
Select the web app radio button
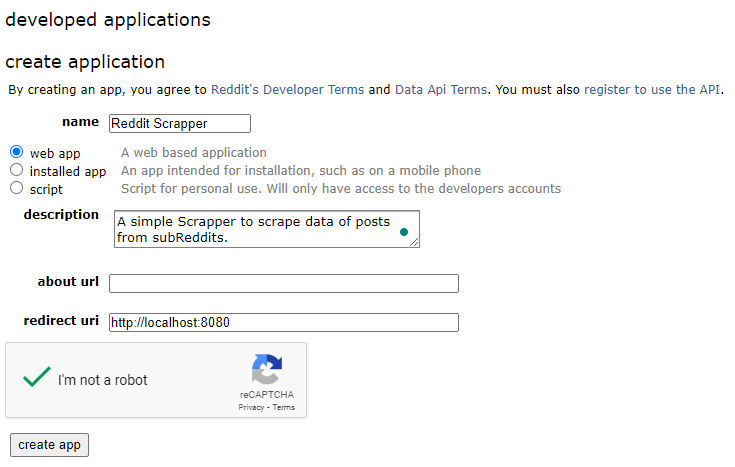pos(16,152)
